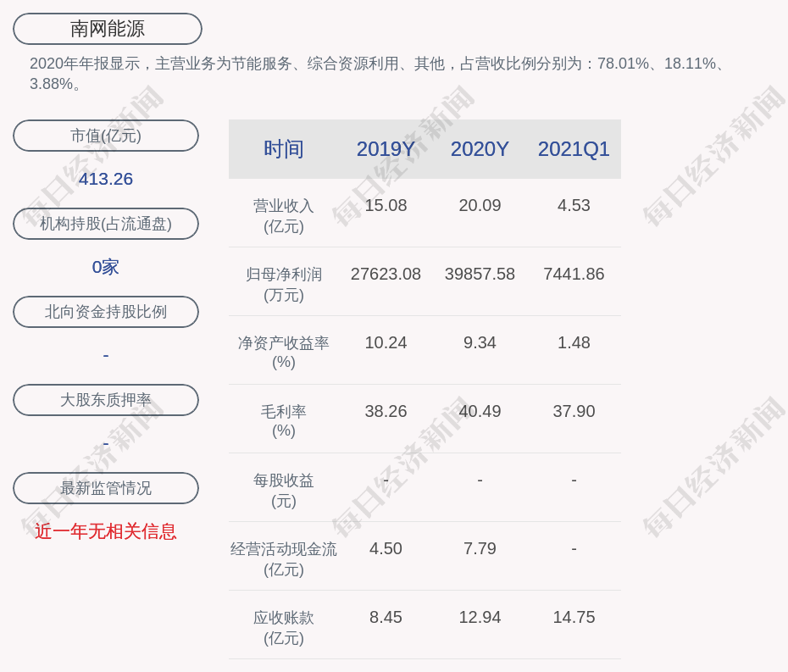The height and width of the screenshot is (672, 788).
Task: Click the receivables value 14.75
Action: [574, 617]
